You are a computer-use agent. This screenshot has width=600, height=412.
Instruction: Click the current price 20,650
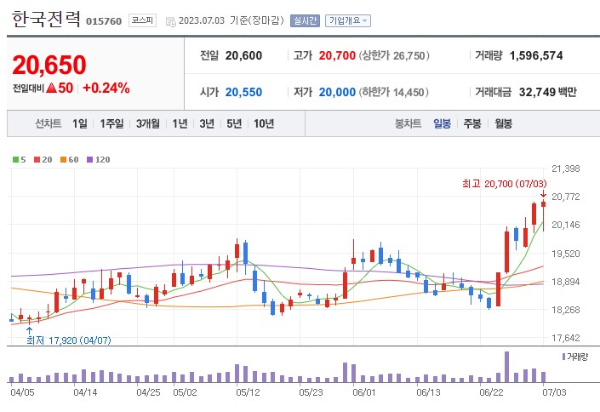tap(49, 65)
